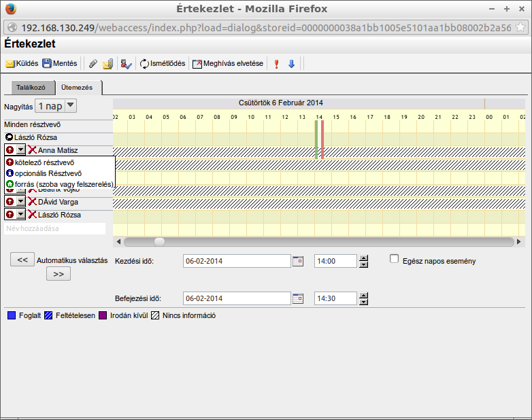The height and width of the screenshot is (420, 532).
Task: Set high priority with red exclamation icon
Action: (276, 64)
